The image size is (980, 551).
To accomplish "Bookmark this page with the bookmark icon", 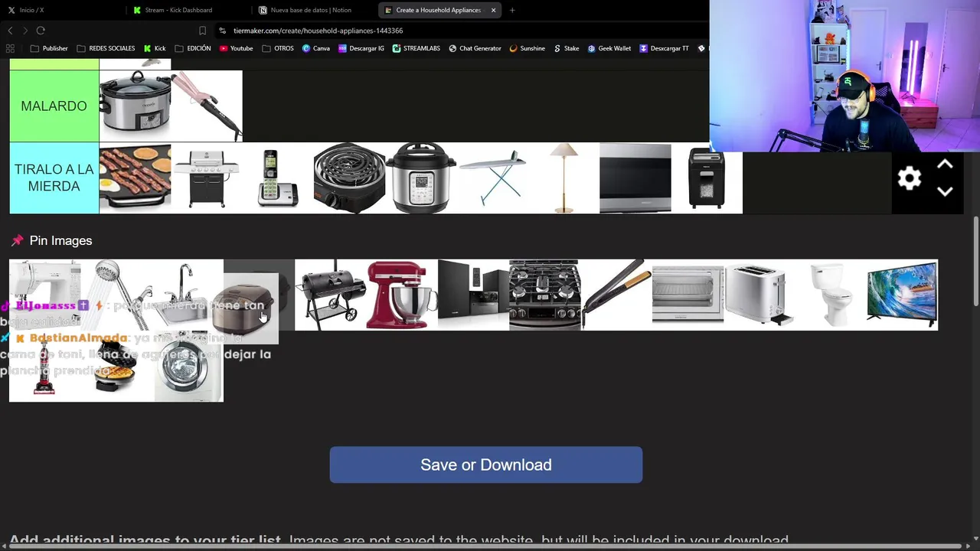I will (x=202, y=31).
